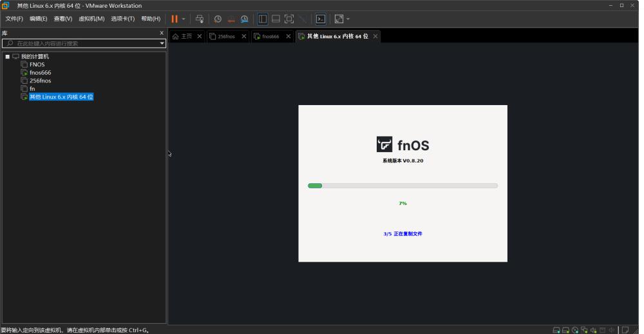Take a snapshot using the clock icon

[218, 19]
